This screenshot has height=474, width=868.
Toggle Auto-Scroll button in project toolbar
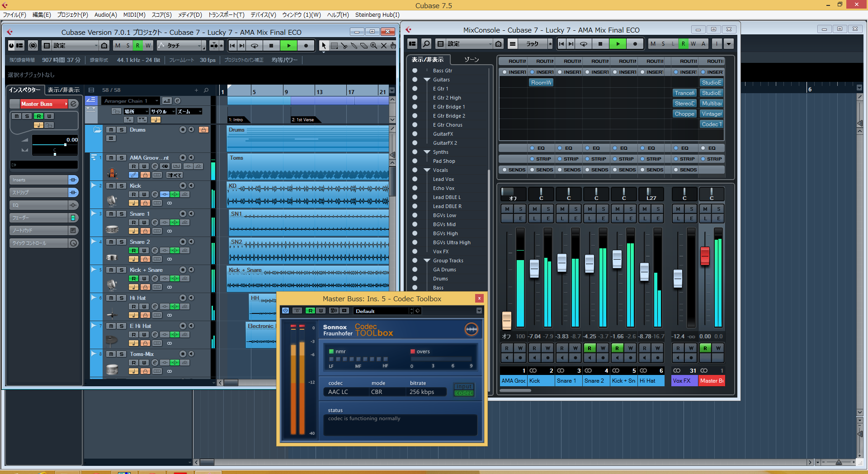(x=214, y=46)
